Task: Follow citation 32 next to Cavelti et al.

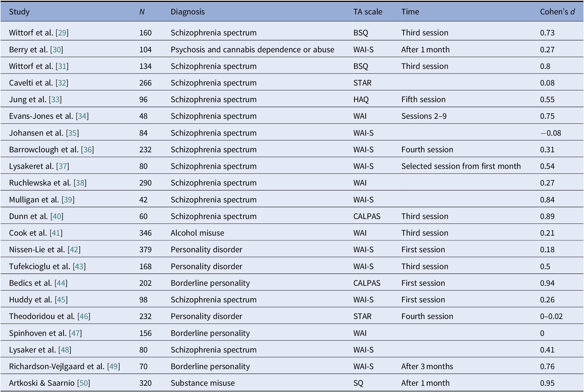Action: pyautogui.click(x=62, y=83)
